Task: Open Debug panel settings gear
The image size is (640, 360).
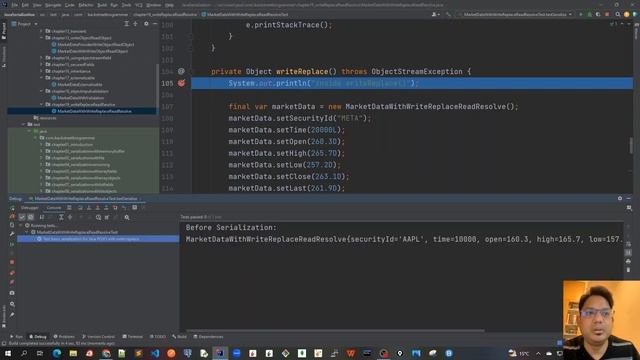Action: (x=620, y=198)
